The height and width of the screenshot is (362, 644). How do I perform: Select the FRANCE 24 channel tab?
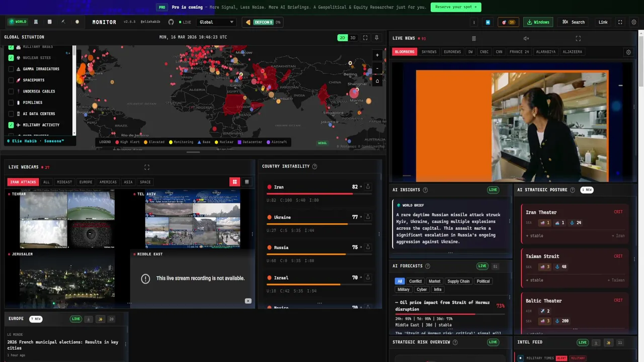click(519, 52)
